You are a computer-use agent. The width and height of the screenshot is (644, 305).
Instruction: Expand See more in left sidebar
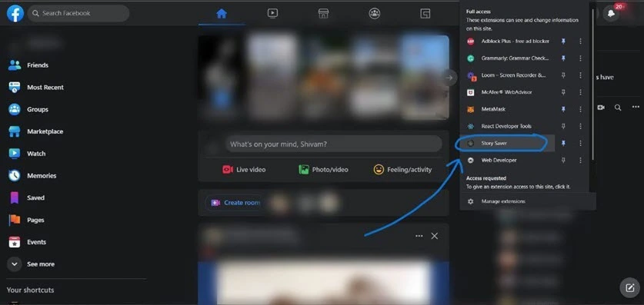click(32, 264)
